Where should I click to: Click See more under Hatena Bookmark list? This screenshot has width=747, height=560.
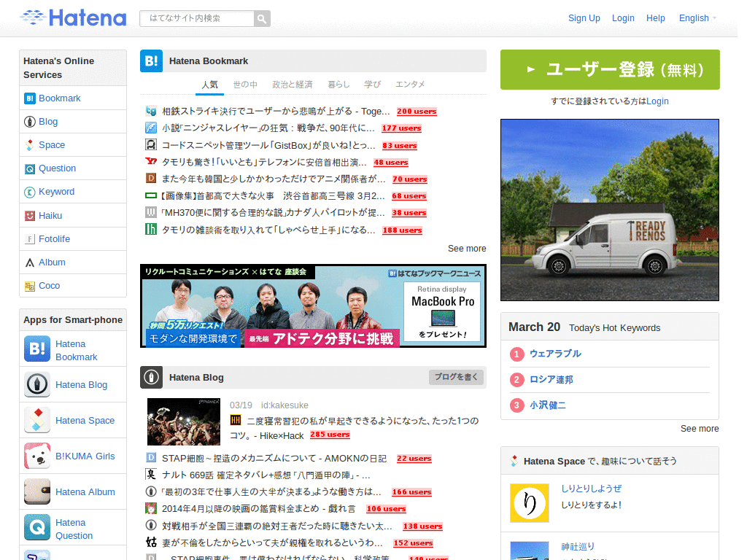(467, 249)
